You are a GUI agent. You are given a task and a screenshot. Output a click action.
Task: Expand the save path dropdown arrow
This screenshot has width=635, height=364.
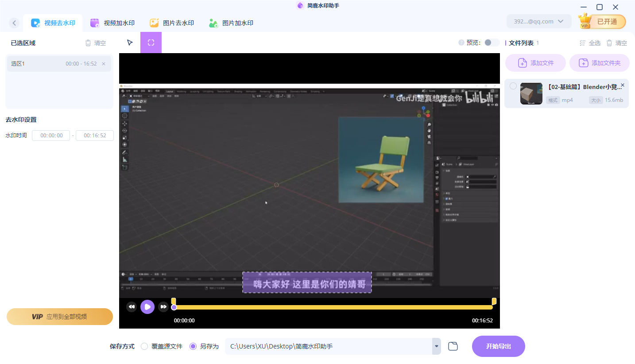(x=437, y=346)
